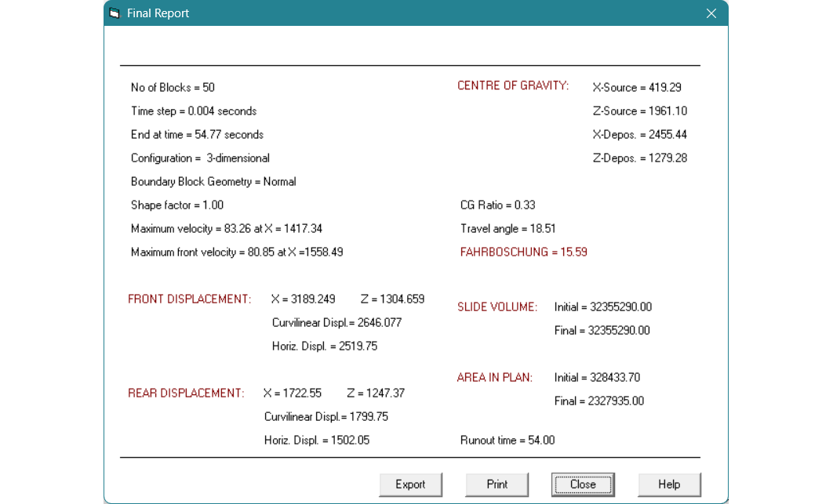
Task: Click 'Z-Source = 1961.10' value
Action: pyautogui.click(x=639, y=111)
